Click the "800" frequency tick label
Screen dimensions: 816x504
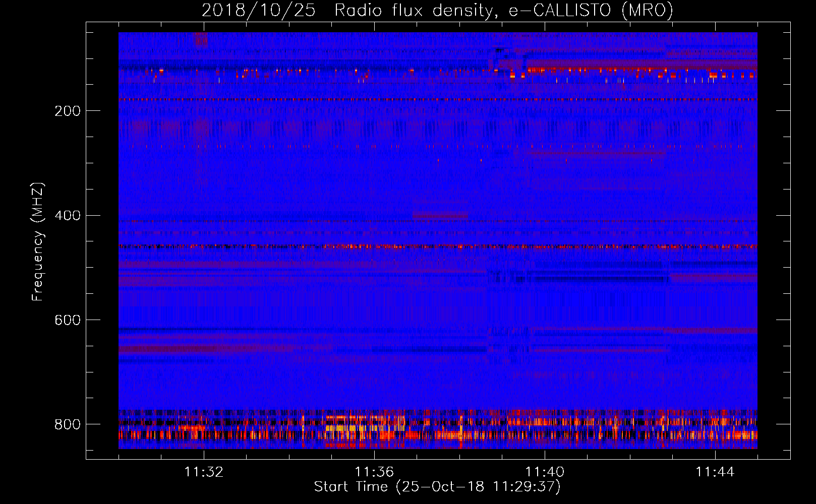point(68,424)
